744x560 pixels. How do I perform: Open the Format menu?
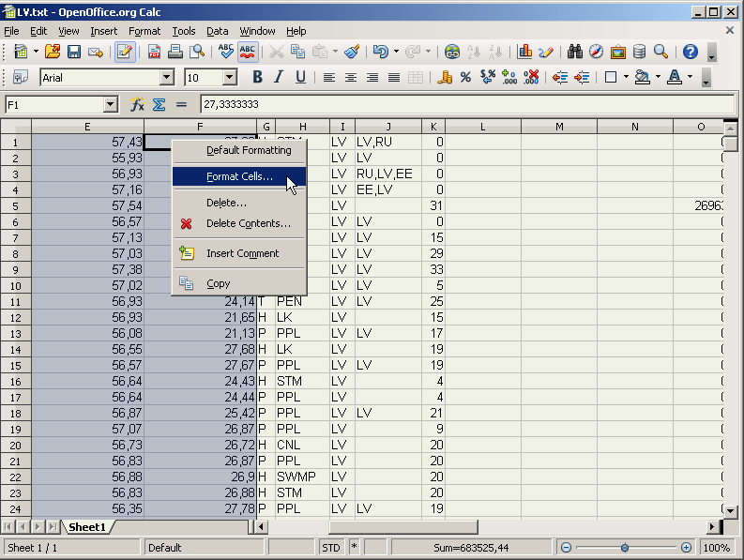pyautogui.click(x=144, y=31)
